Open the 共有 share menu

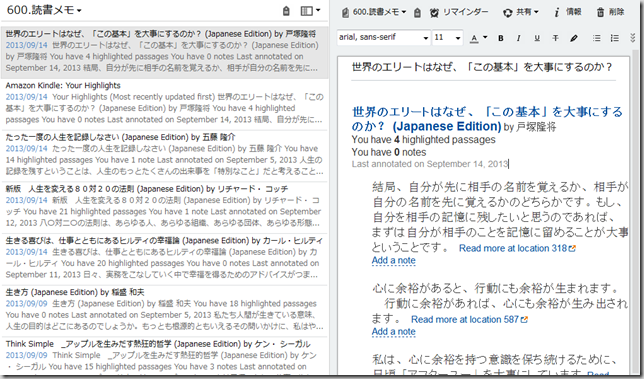(x=521, y=12)
